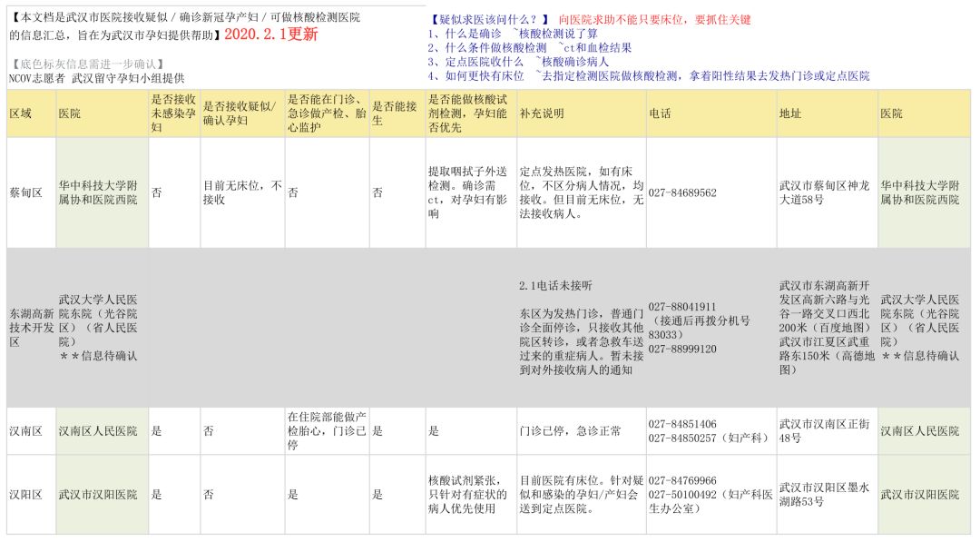
Task: Click the 汉阳区 region cell
Action: click(31, 495)
